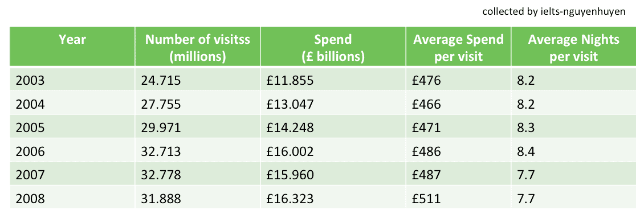Click the Average Nights per visit header
Viewport: 644px width, 214px height.
[573, 46]
